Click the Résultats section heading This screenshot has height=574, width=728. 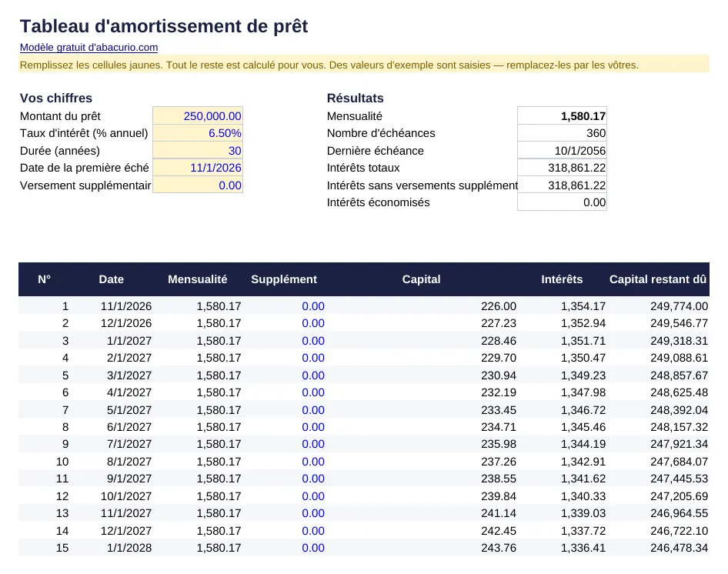coord(356,98)
